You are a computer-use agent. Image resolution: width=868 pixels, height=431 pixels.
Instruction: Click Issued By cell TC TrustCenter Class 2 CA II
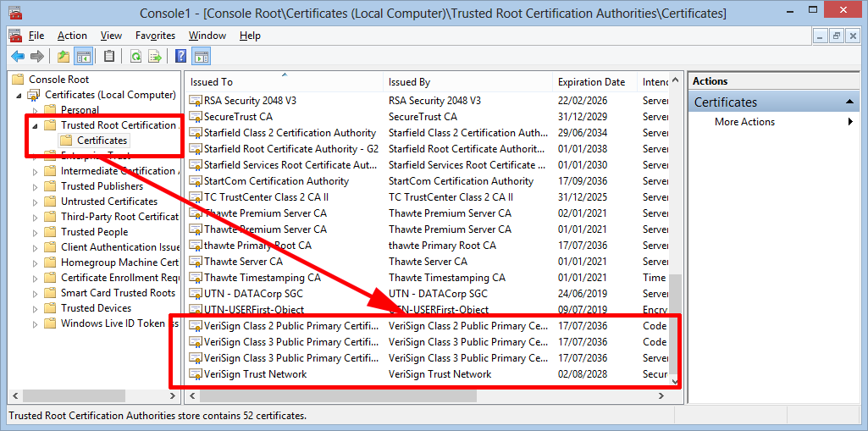(x=451, y=197)
